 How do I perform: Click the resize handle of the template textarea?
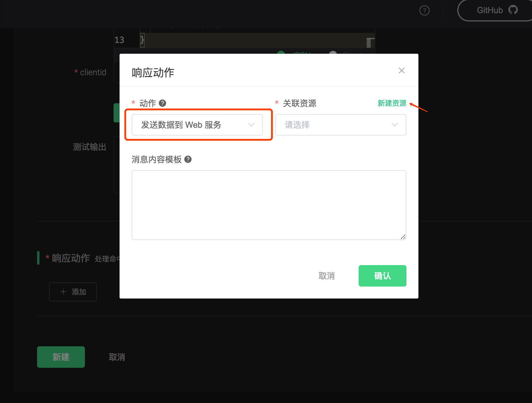pos(403,237)
